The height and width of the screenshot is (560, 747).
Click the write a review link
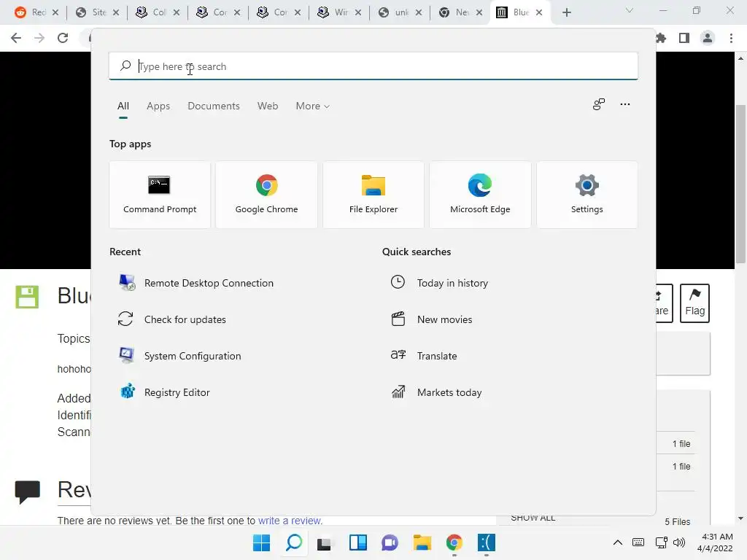290,521
